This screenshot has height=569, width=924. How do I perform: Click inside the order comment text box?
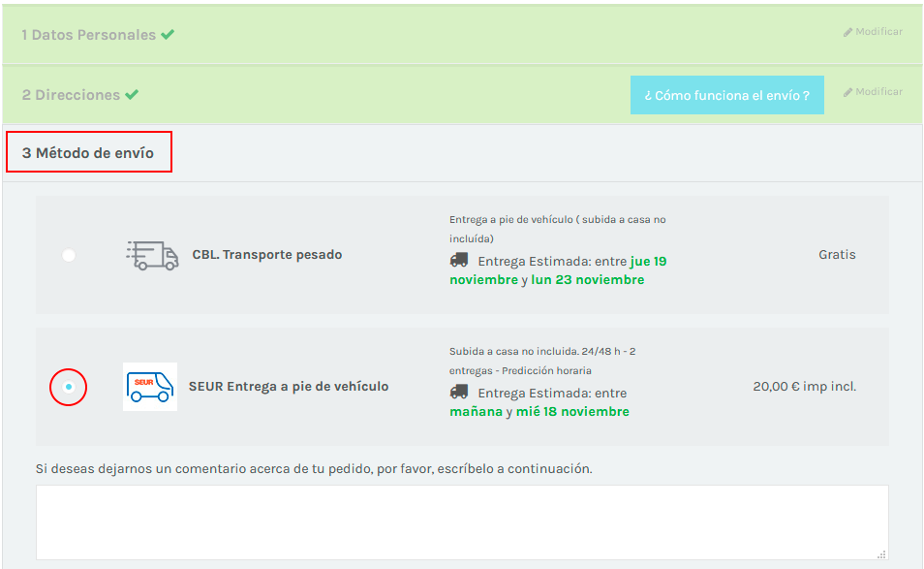click(461, 522)
